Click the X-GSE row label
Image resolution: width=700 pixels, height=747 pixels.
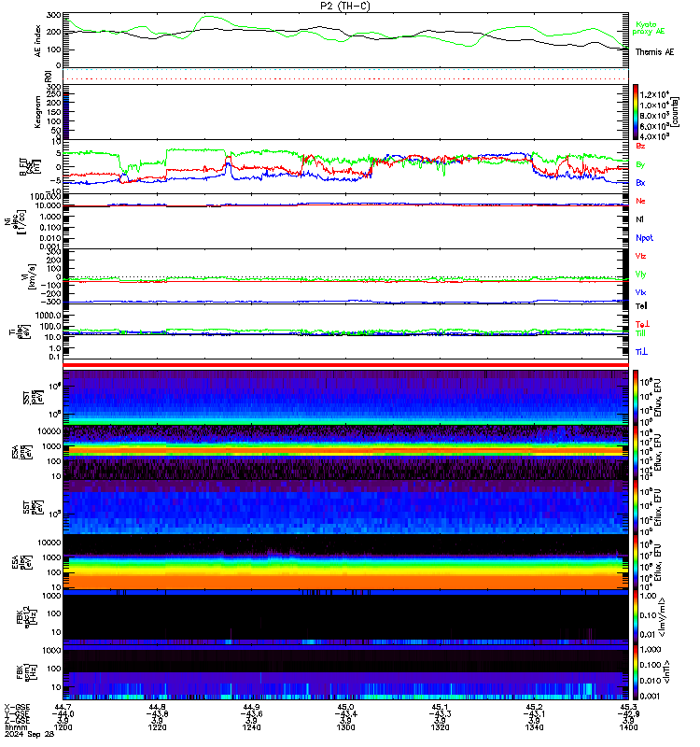(x=17, y=707)
